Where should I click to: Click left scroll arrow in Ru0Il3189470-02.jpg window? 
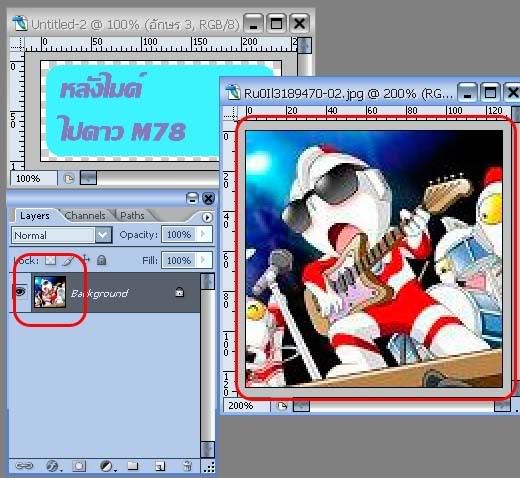coord(301,406)
